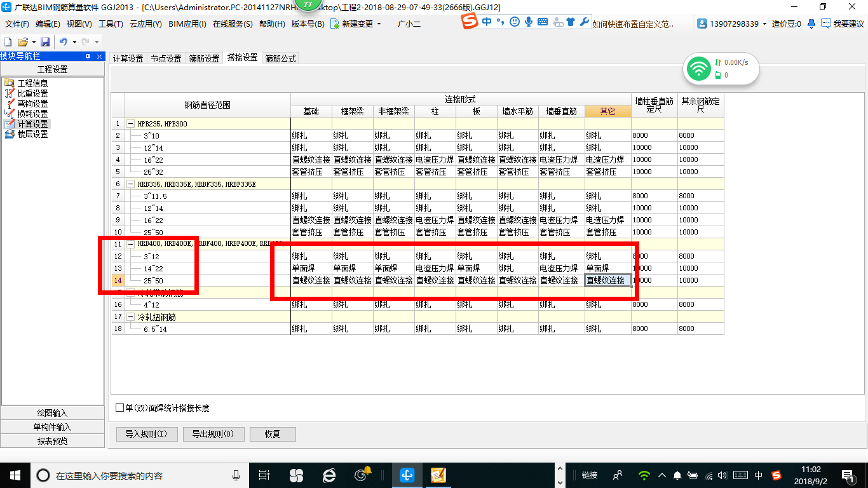The image size is (868, 488).
Task: Click the Sogou punctuation mode icon
Action: [x=500, y=22]
